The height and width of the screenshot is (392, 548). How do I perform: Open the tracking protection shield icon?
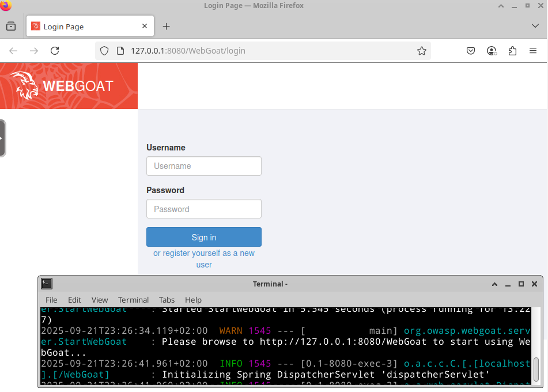(104, 51)
